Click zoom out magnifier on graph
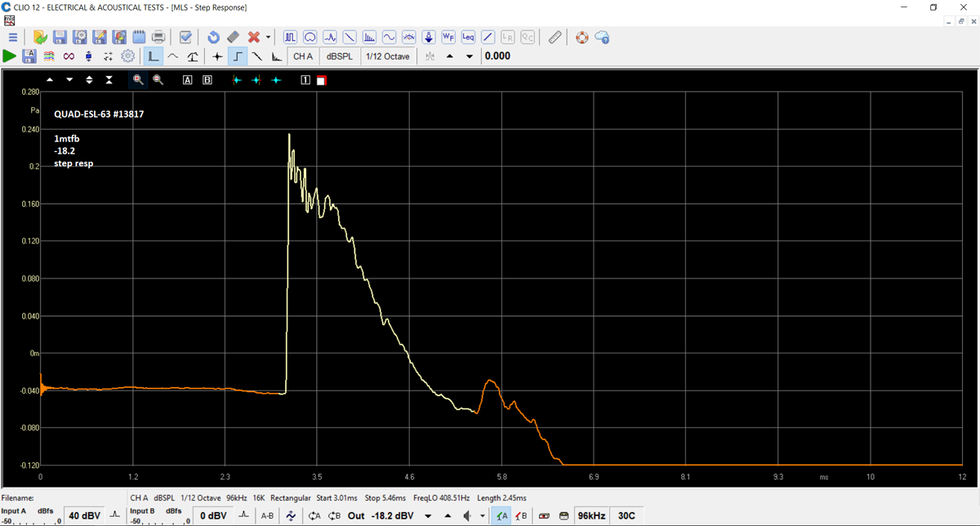The image size is (980, 526). click(158, 80)
